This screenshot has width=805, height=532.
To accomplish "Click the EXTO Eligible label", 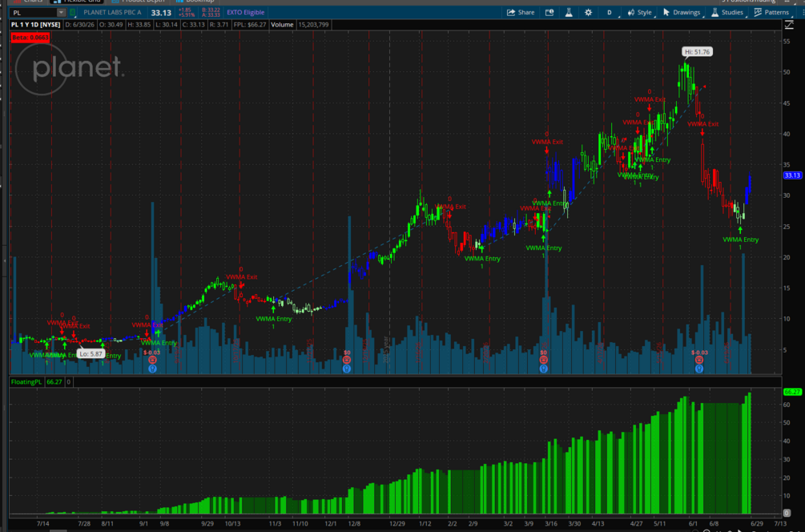I will 245,12.
